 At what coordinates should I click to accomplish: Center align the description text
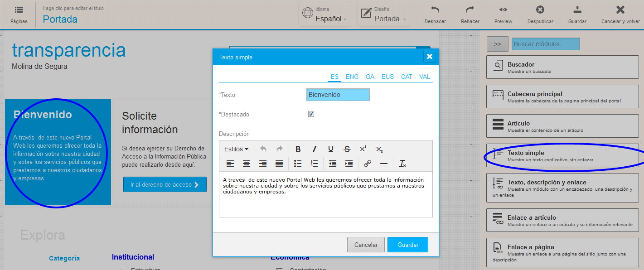point(247,164)
